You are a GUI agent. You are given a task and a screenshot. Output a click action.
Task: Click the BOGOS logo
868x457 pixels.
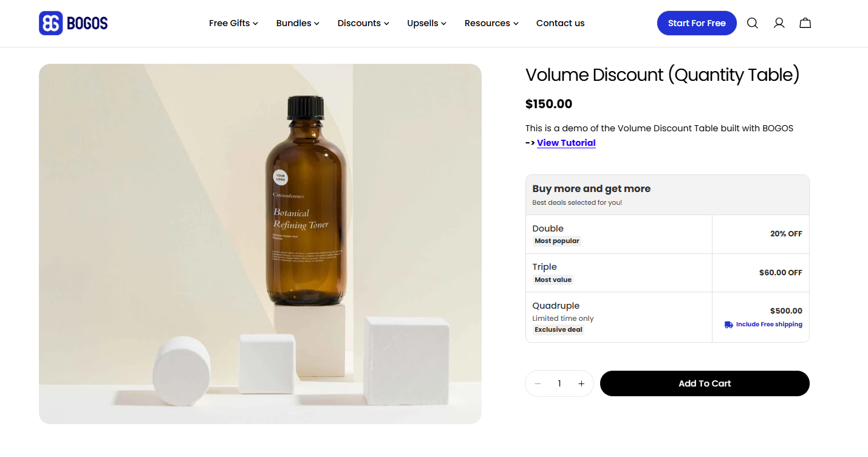point(72,22)
